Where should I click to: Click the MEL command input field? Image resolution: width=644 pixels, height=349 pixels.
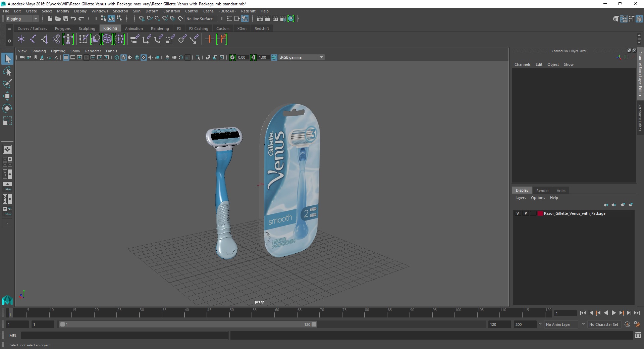pos(124,335)
